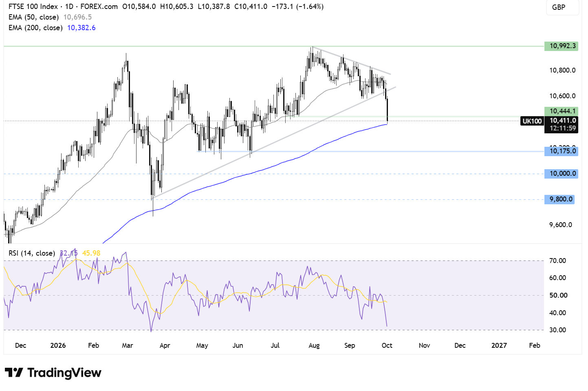Click the UK100 symbol tag

point(532,121)
